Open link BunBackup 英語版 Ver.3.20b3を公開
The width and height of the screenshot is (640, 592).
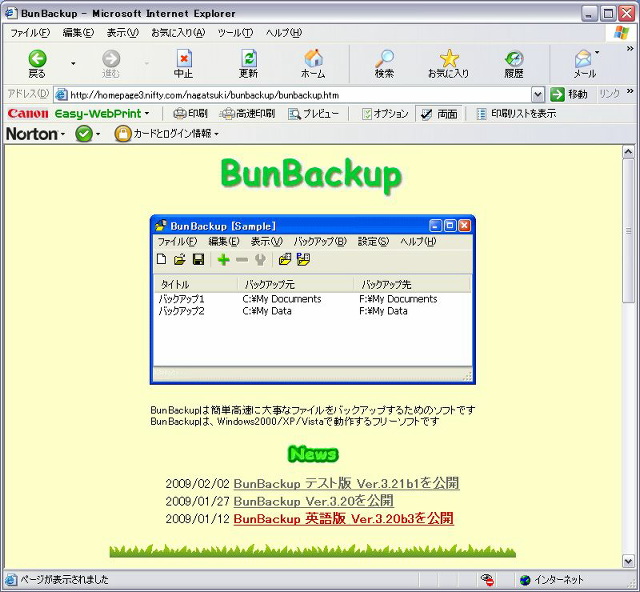(344, 519)
